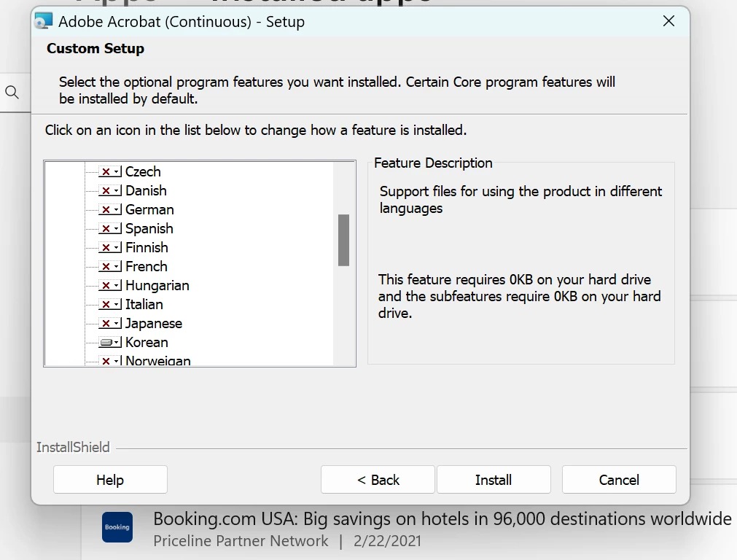The width and height of the screenshot is (737, 560).
Task: Open the Czech feature install dropdown icon
Action: click(110, 171)
